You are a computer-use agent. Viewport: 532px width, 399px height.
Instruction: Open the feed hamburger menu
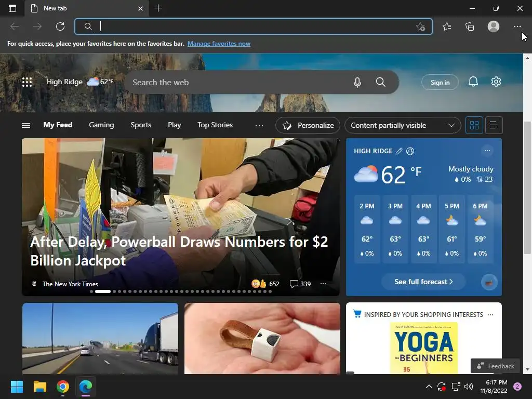pyautogui.click(x=26, y=126)
